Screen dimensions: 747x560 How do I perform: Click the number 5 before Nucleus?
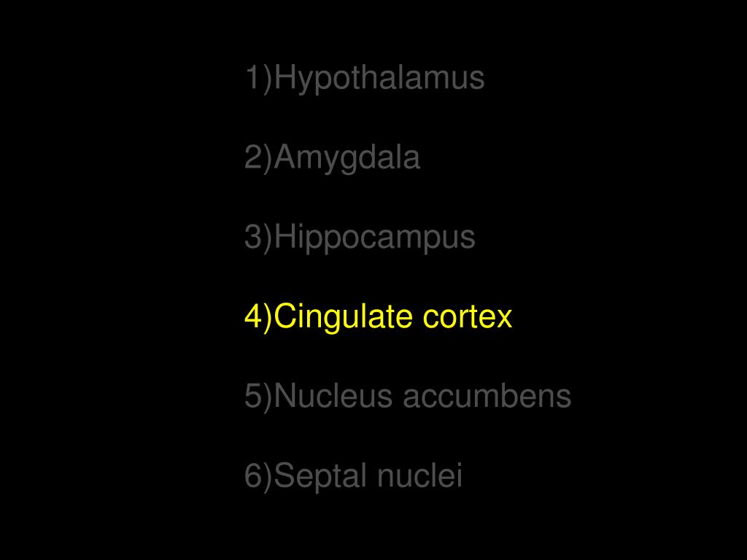(x=253, y=395)
